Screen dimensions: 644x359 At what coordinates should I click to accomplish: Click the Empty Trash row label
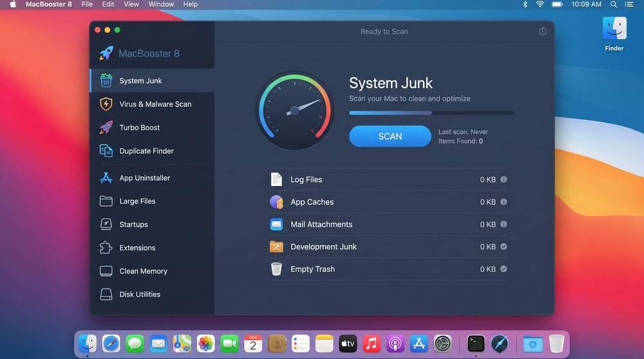(x=312, y=269)
